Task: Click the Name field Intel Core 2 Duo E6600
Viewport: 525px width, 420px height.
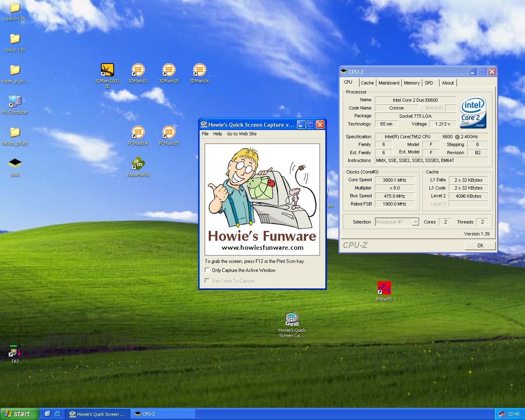Action: [415, 100]
